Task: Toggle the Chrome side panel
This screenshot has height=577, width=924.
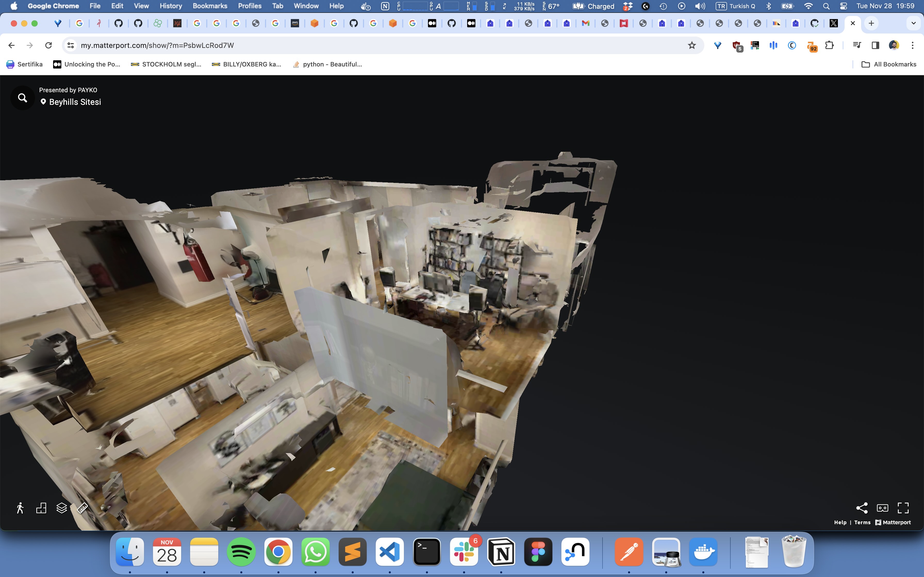Action: (x=875, y=45)
